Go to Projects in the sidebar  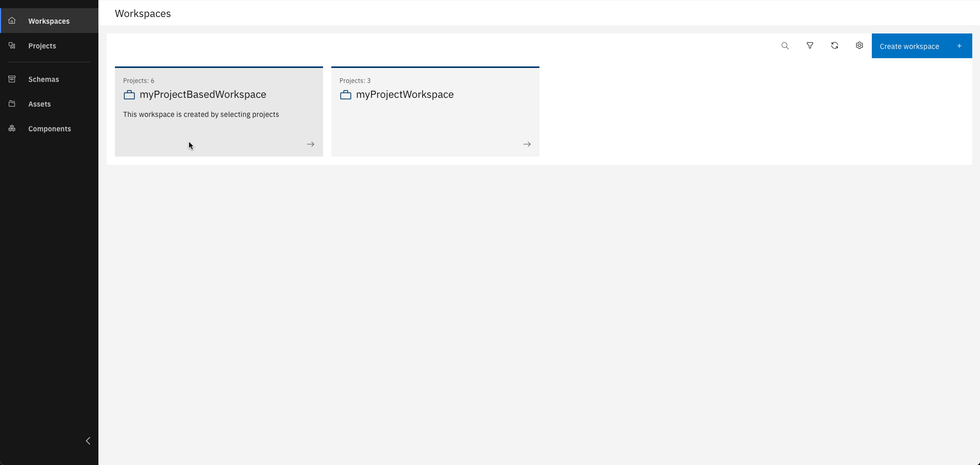[x=42, y=46]
